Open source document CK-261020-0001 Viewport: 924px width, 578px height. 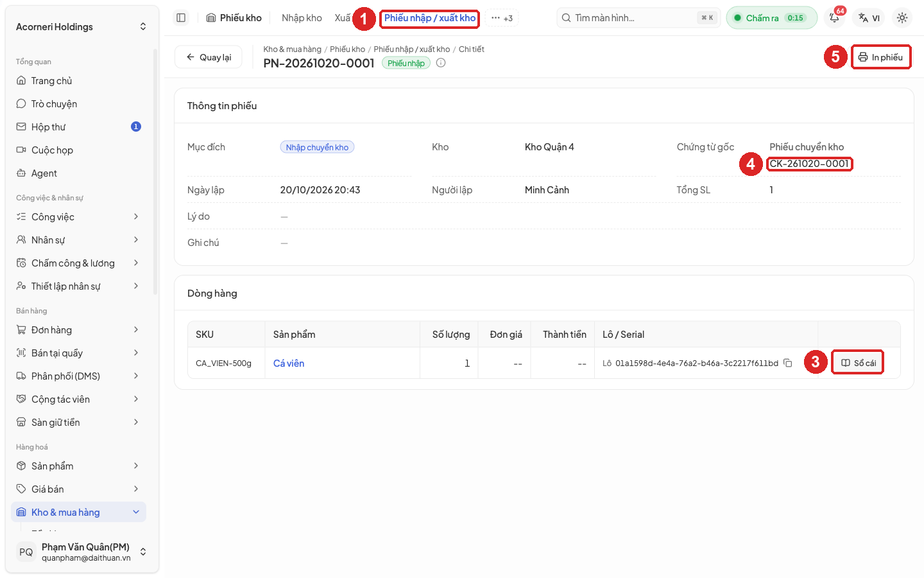809,164
